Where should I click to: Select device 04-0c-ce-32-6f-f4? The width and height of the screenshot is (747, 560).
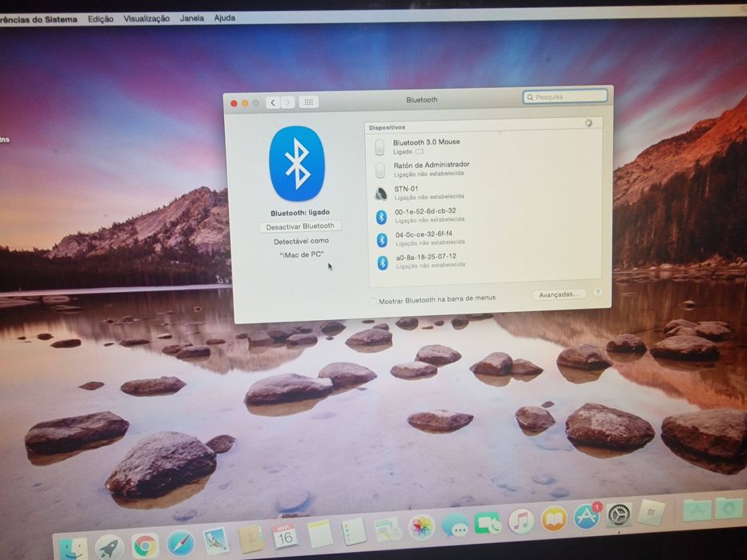484,238
